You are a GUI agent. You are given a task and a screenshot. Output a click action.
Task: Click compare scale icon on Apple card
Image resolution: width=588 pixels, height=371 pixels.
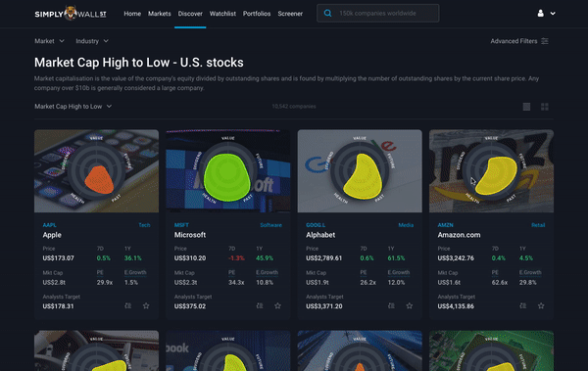click(127, 305)
